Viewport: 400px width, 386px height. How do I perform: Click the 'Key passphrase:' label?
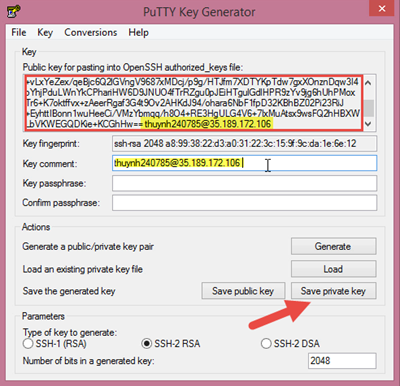pos(54,183)
